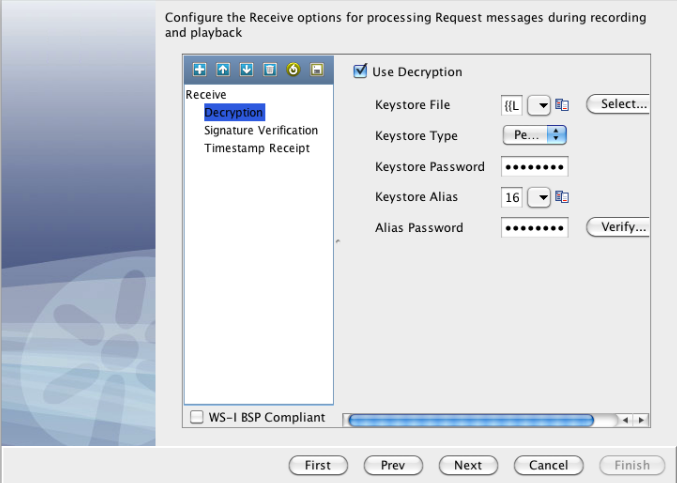Click the yellow circular reset icon
This screenshot has height=483, width=677.
293,70
